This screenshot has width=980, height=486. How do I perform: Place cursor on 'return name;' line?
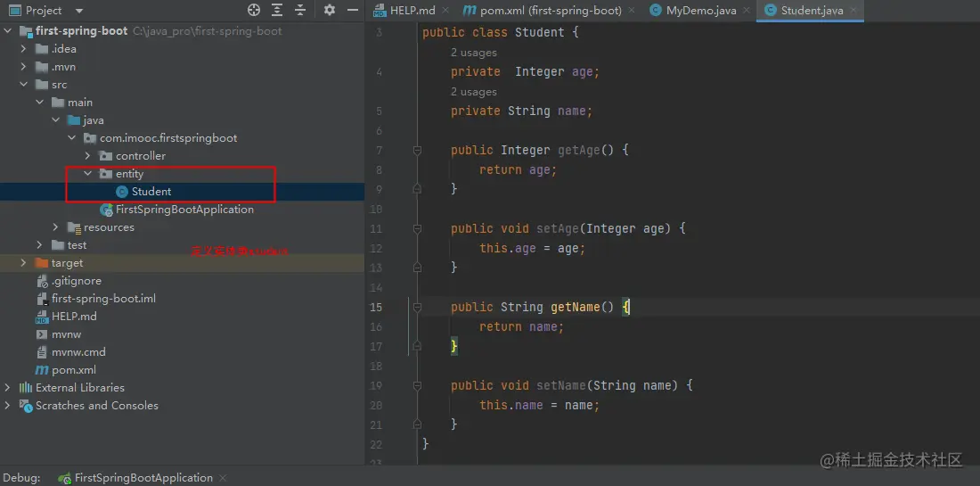[x=522, y=326]
